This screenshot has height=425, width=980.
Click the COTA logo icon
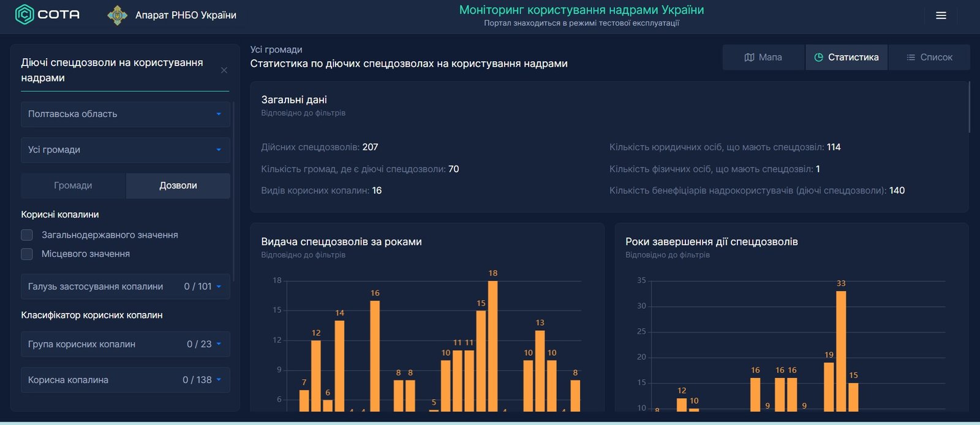click(24, 14)
